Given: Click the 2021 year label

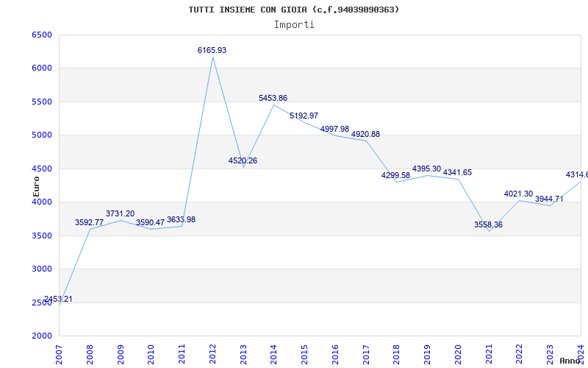Looking at the screenshot, I should tap(489, 355).
